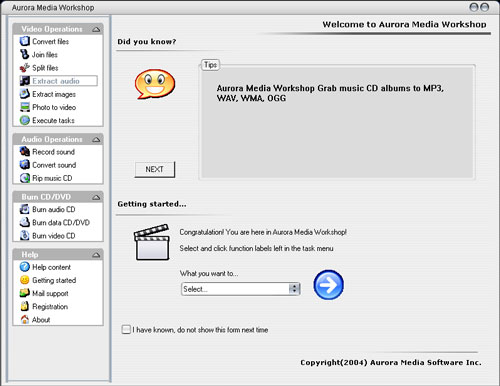Collapse the Video Operations panel
The width and height of the screenshot is (500, 386).
(96, 29)
